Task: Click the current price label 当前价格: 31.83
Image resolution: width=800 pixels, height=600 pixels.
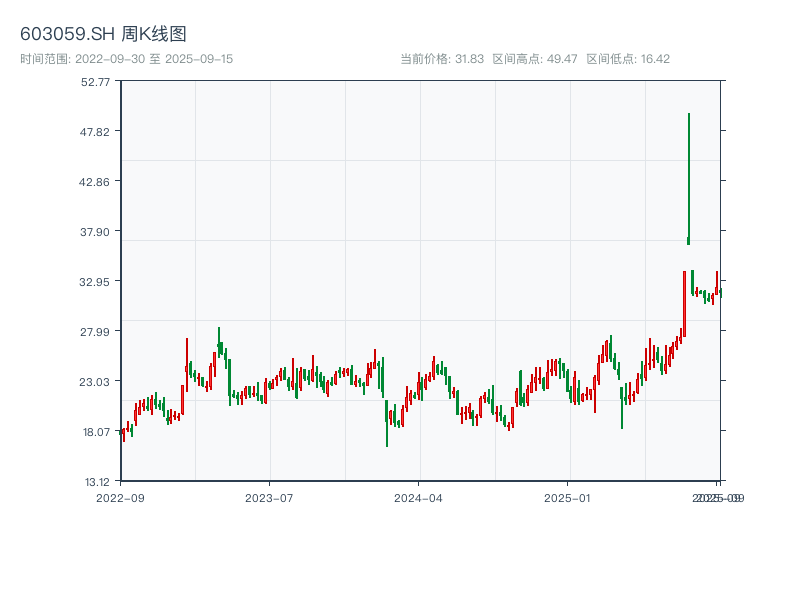Action: point(442,59)
